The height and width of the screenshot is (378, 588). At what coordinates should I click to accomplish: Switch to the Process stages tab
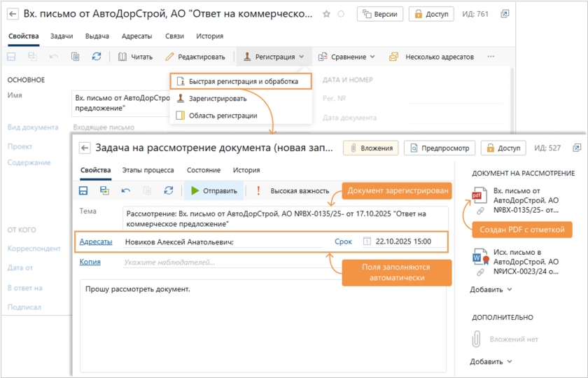[x=148, y=170]
